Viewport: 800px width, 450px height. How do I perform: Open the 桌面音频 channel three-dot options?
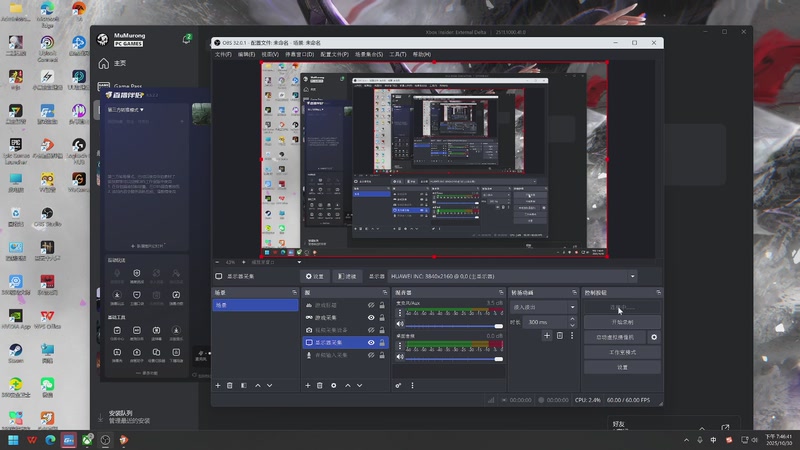(x=400, y=346)
